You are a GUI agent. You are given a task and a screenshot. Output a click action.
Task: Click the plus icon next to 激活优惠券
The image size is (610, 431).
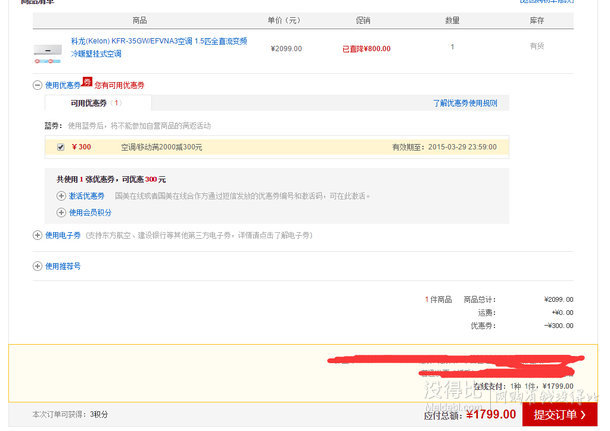click(x=61, y=196)
